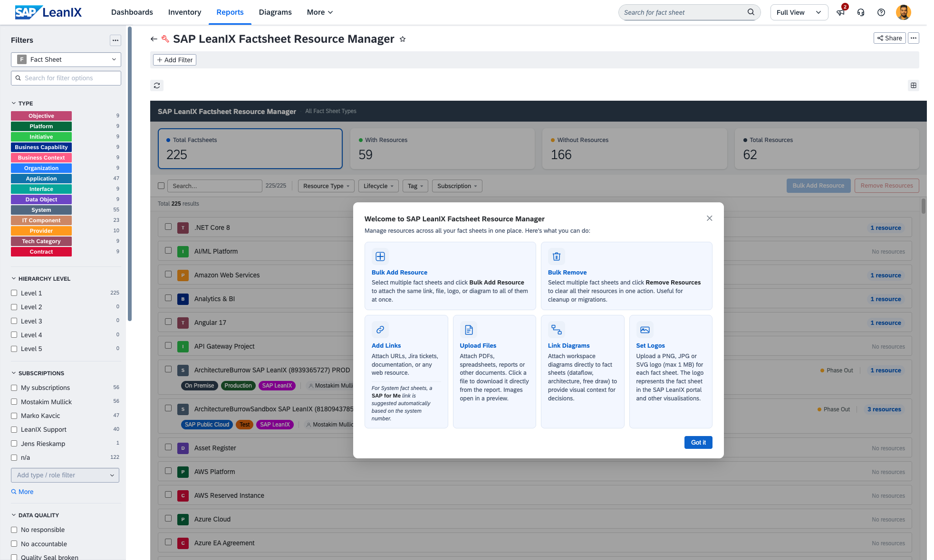Image resolution: width=934 pixels, height=560 pixels.
Task: Click the Share button
Action: [889, 38]
